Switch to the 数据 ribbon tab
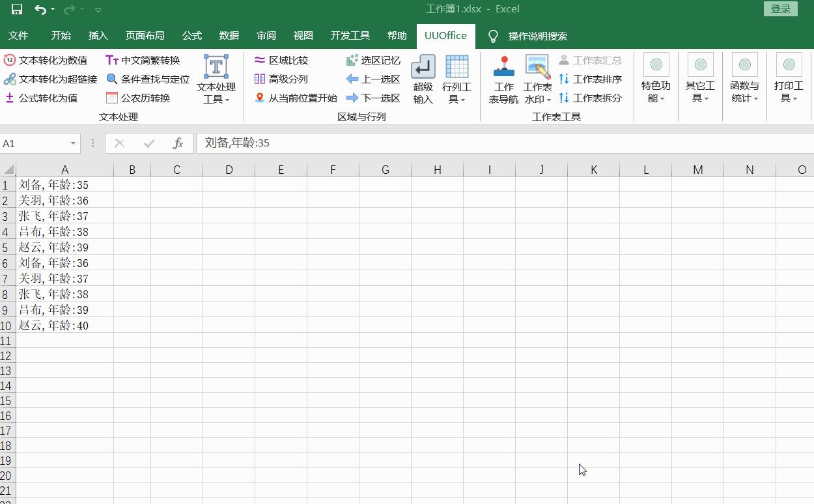The width and height of the screenshot is (814, 504). pos(229,36)
